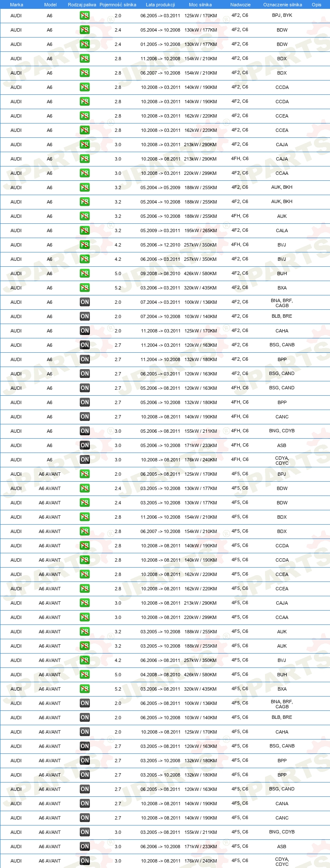Click petrol icon in A6 AVANT BVJ row
The height and width of the screenshot is (868, 330).
pos(84,660)
